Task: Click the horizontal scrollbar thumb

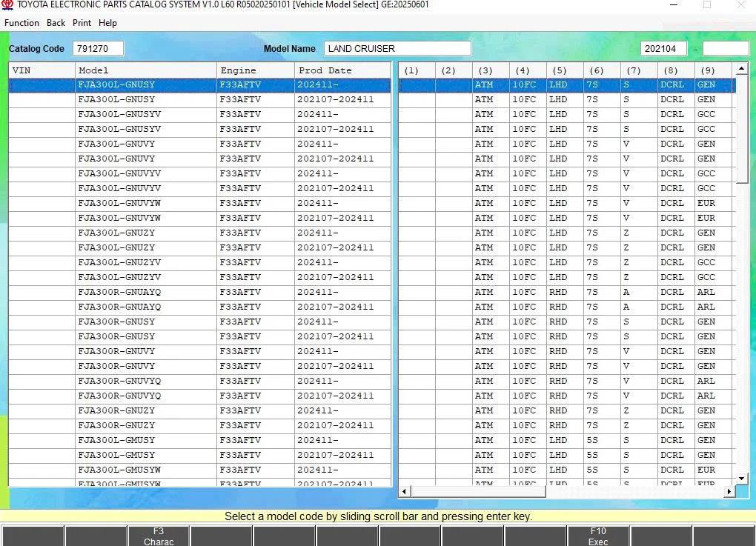Action: pyautogui.click(x=478, y=491)
